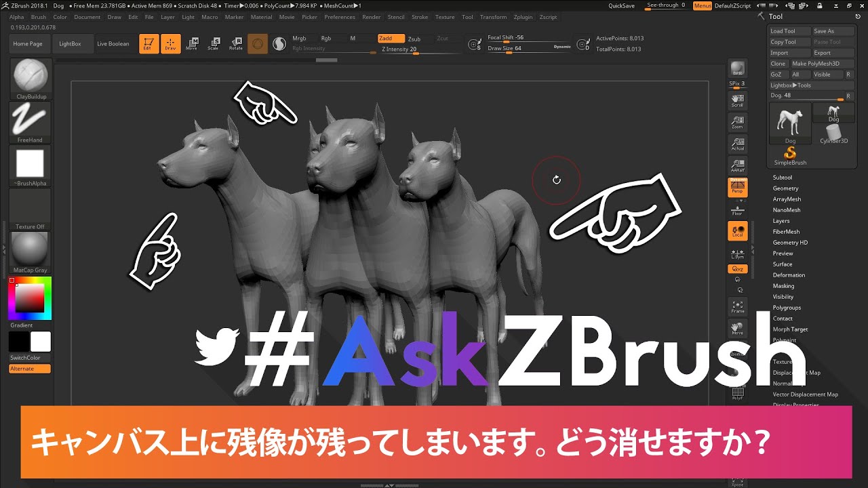
Task: Pick a hue in the color picker square
Action: click(30, 298)
